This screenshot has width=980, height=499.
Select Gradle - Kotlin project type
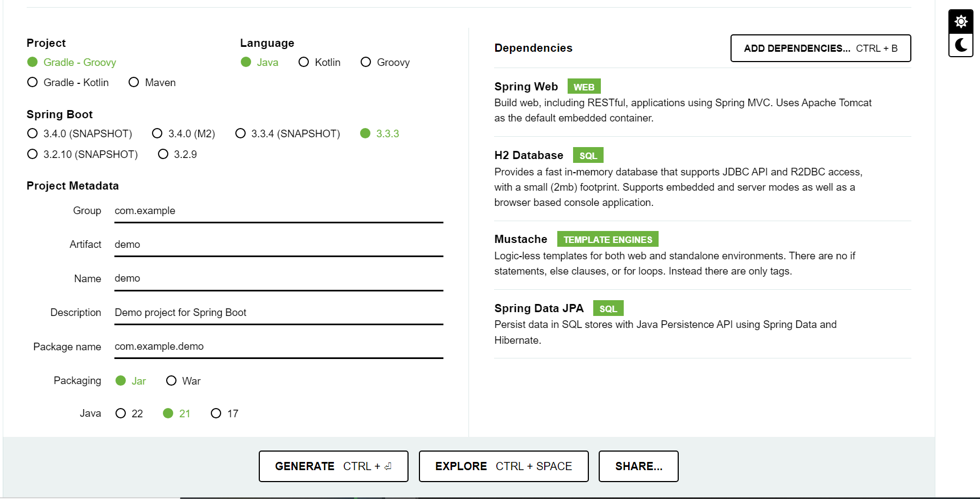tap(68, 82)
